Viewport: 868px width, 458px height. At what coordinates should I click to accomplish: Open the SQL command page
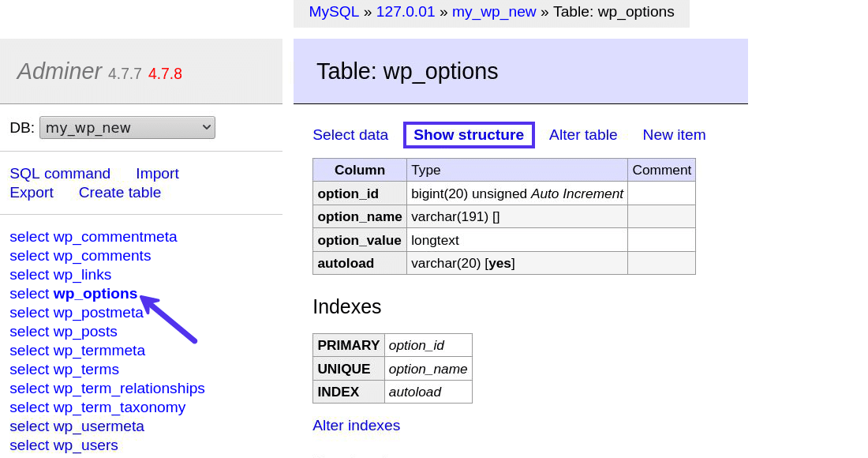coord(60,173)
